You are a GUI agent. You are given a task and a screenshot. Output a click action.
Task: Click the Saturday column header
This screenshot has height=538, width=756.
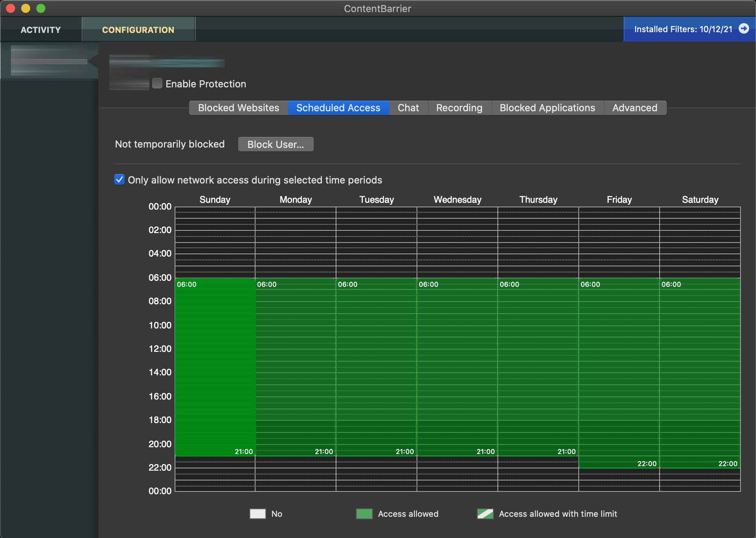[700, 199]
